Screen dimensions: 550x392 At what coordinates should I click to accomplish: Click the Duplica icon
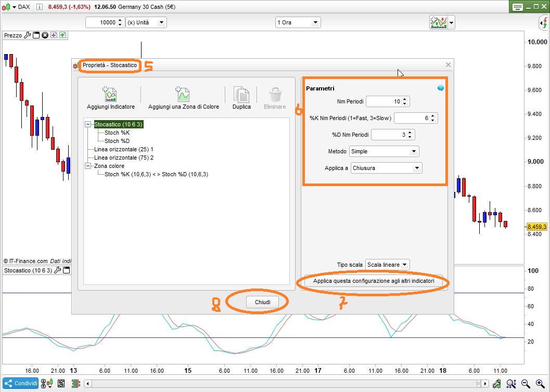[x=241, y=95]
